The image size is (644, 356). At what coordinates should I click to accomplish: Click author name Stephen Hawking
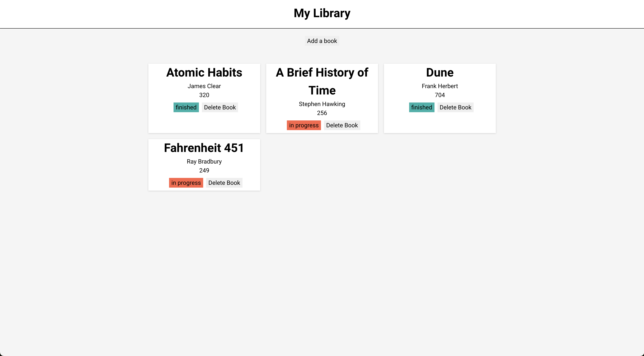point(322,104)
